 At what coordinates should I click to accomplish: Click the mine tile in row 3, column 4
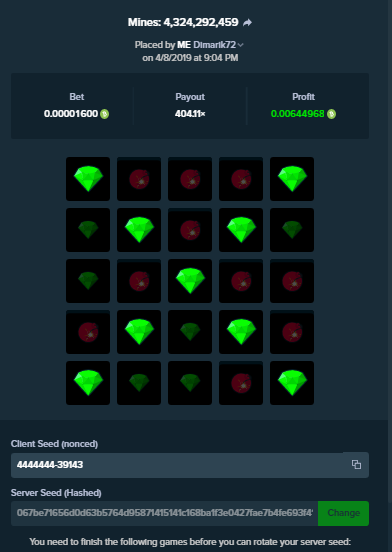tap(241, 281)
